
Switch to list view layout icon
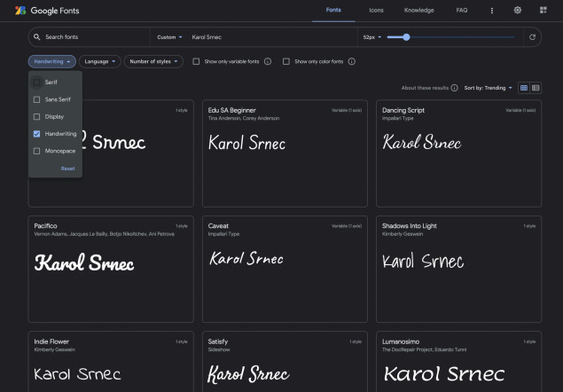pos(536,88)
